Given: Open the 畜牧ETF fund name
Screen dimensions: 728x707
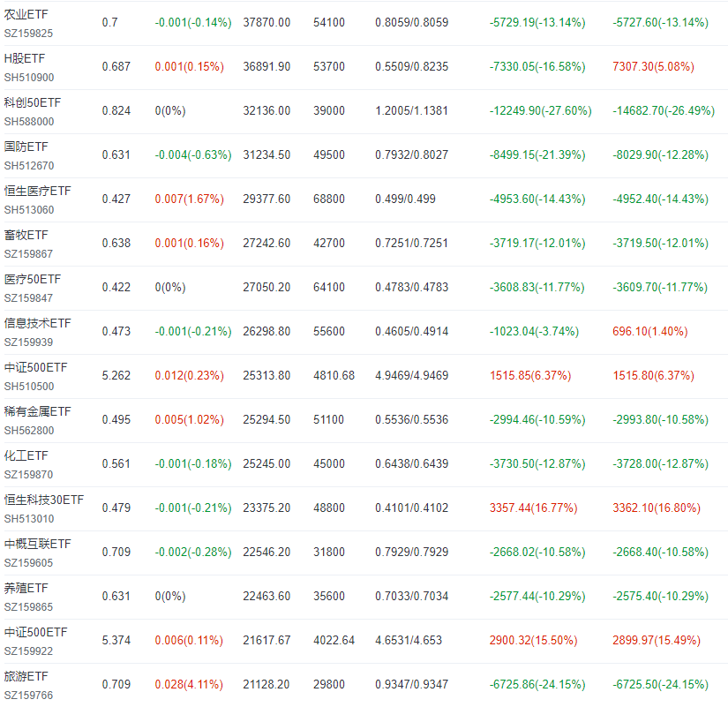Looking at the screenshot, I should pos(26,235).
